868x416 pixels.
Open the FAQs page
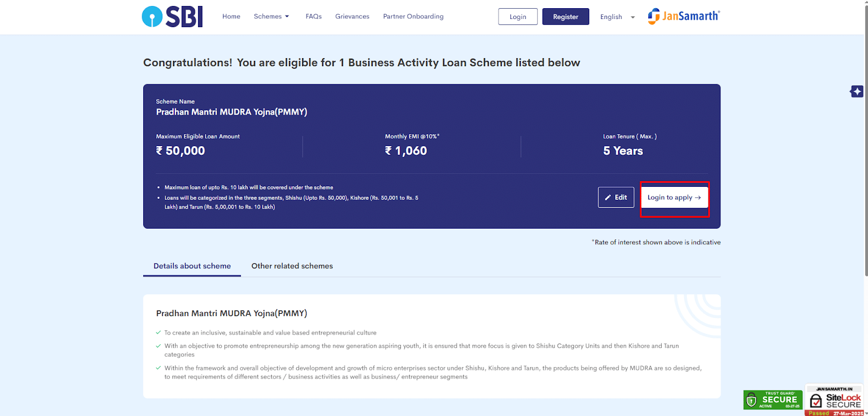click(x=314, y=16)
